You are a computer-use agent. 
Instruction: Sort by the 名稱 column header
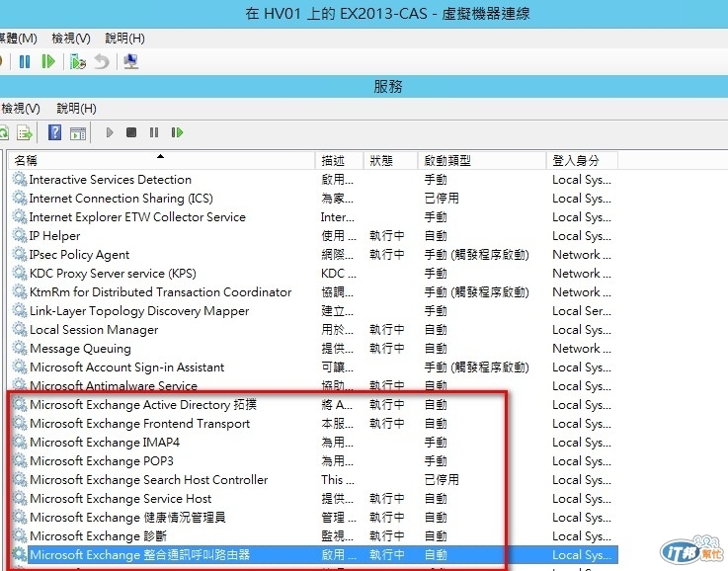(161, 161)
